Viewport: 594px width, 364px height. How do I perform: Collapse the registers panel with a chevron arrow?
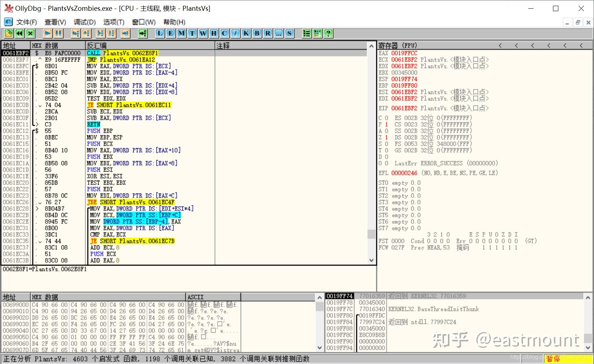[500, 45]
